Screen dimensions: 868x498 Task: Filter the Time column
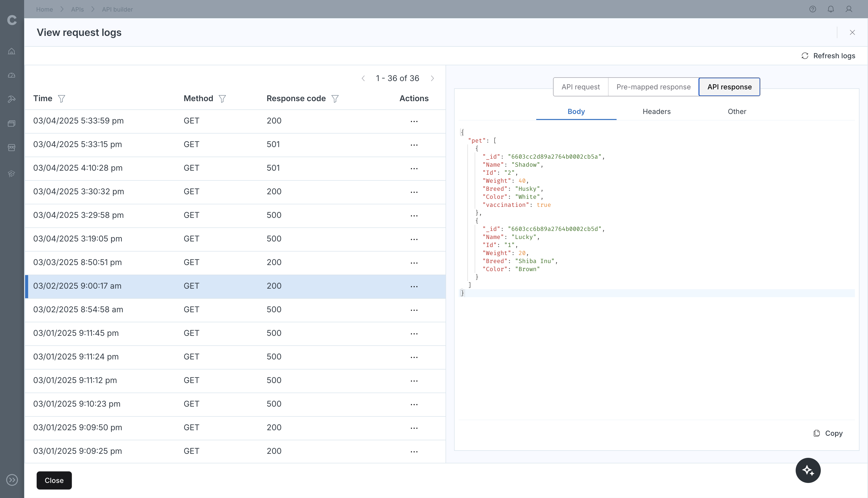click(61, 99)
